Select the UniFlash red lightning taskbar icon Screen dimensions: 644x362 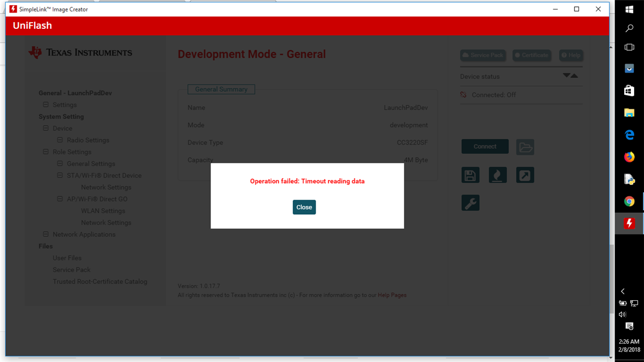(629, 224)
